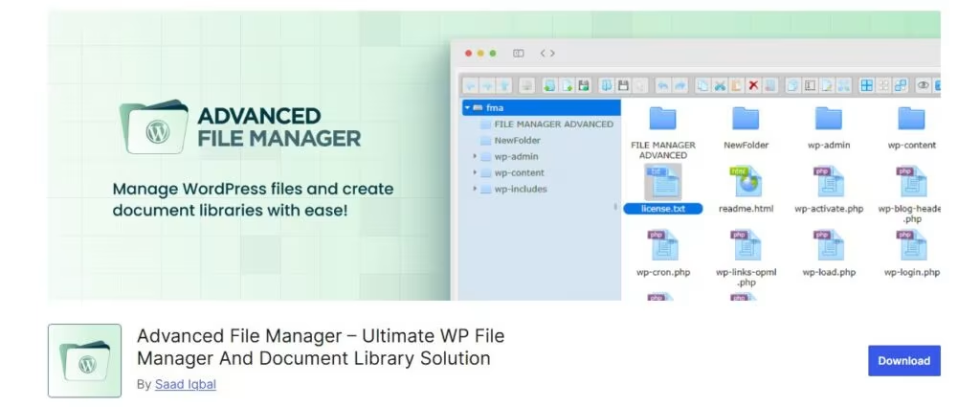Image resolution: width=980 pixels, height=407 pixels.
Task: Click the Advanced File Manager plugin title
Action: [x=321, y=347]
